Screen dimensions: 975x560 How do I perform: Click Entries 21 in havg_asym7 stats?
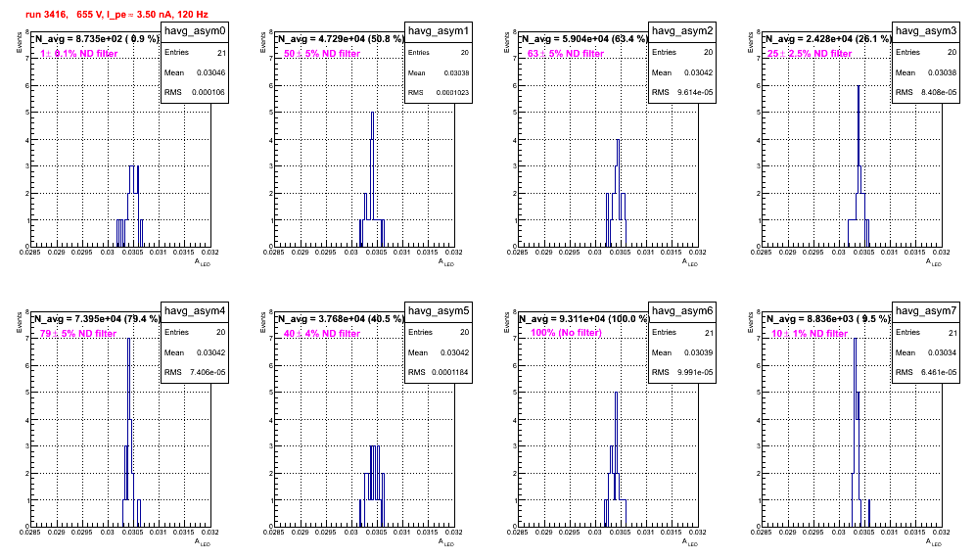click(926, 332)
